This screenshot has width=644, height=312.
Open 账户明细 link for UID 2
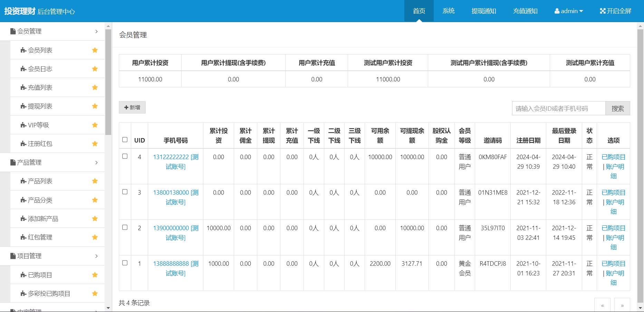(615, 242)
